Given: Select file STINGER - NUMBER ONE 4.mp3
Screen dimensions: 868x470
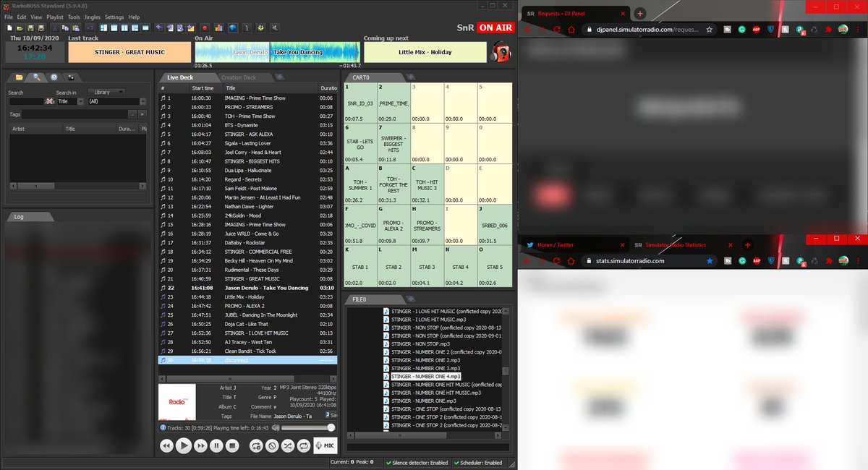Looking at the screenshot, I should point(425,376).
